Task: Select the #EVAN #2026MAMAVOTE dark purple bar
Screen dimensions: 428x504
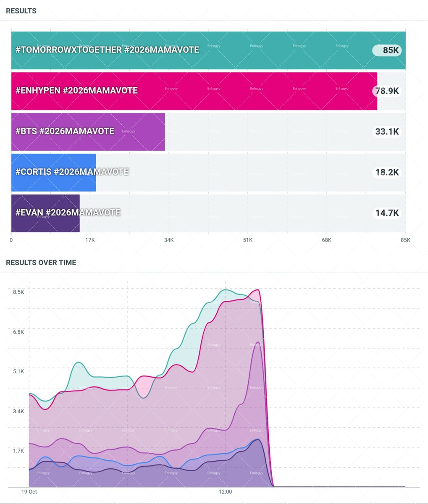Action: [x=45, y=213]
